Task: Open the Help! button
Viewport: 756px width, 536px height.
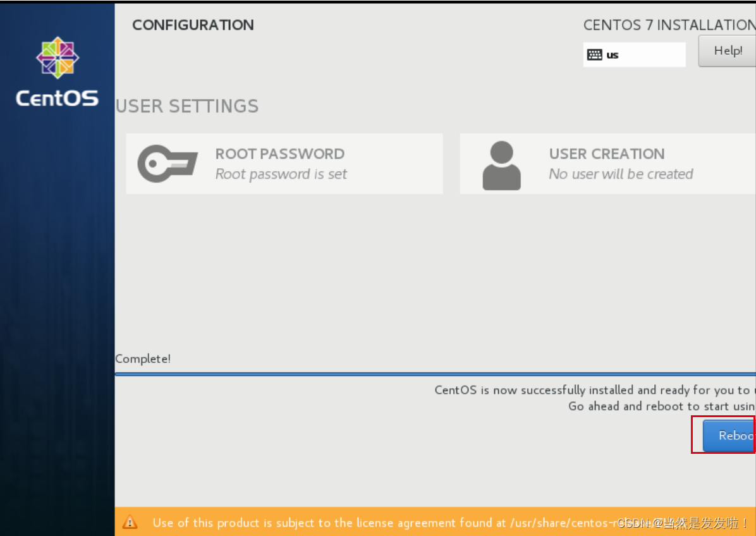Action: 727,51
